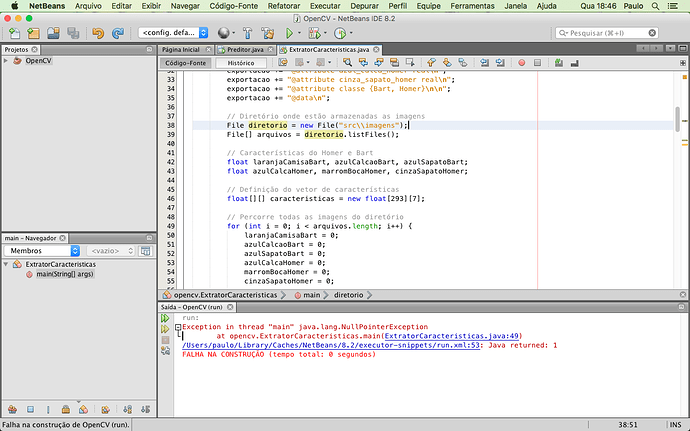
Task: Start macro recording with the red circle
Action: [521, 63]
